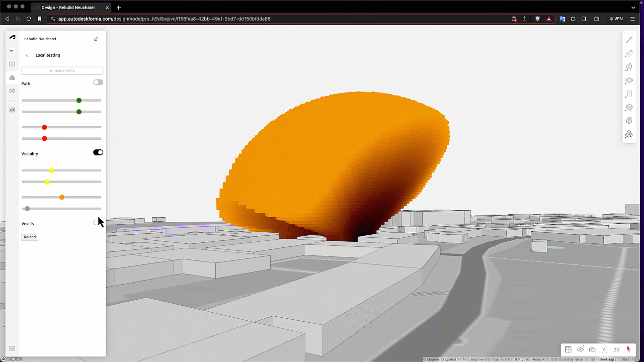
Task: Click the camera icon in bottom bar
Action: pyautogui.click(x=592, y=349)
